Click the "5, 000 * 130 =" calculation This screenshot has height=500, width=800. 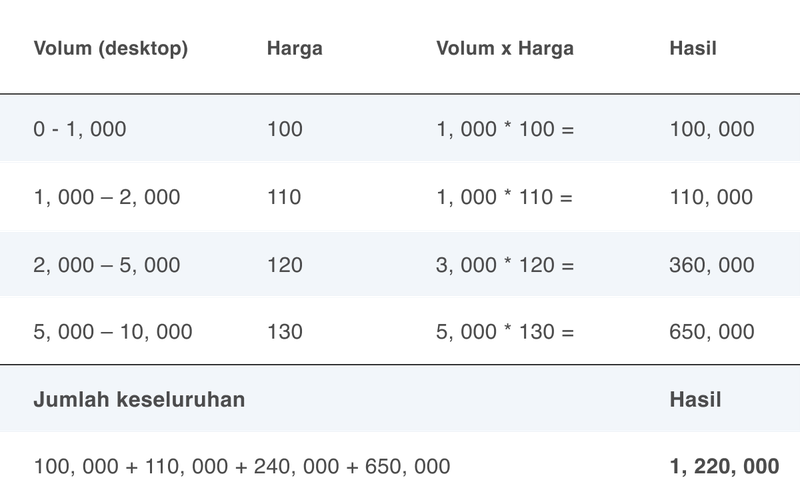pyautogui.click(x=505, y=331)
